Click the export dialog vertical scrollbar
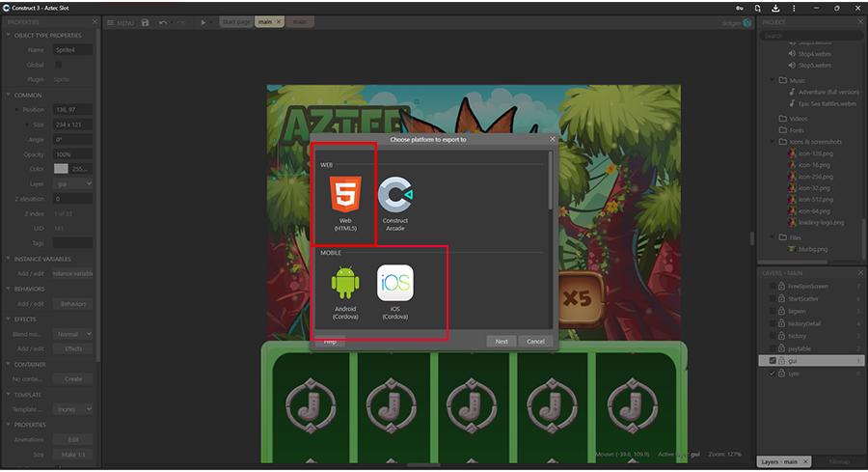868x472 pixels. coord(550,181)
